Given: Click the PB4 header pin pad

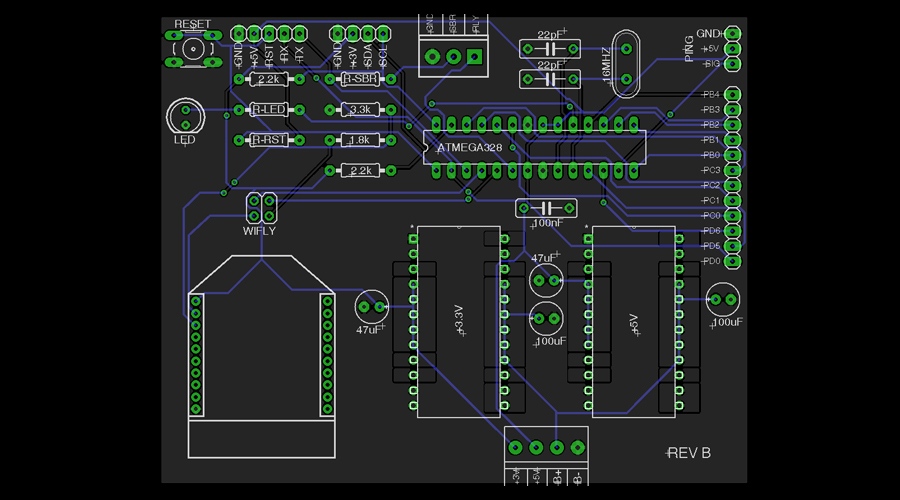Looking at the screenshot, I should pyautogui.click(x=733, y=94).
